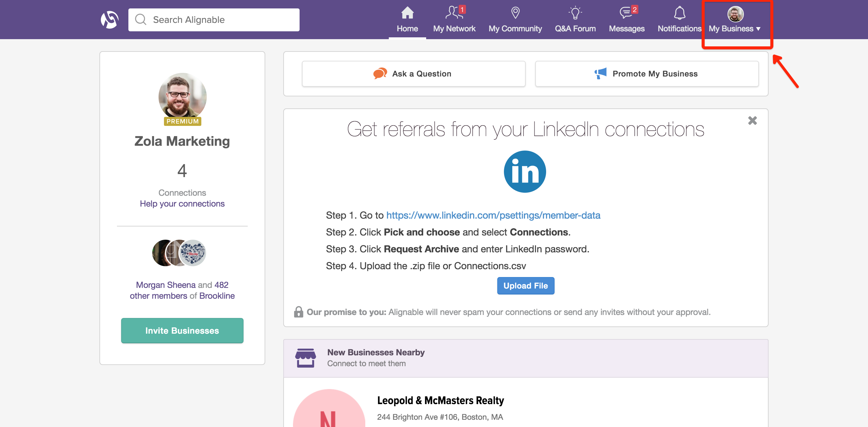Click the blue megaphone icon
This screenshot has width=868, height=427.
[x=600, y=73]
